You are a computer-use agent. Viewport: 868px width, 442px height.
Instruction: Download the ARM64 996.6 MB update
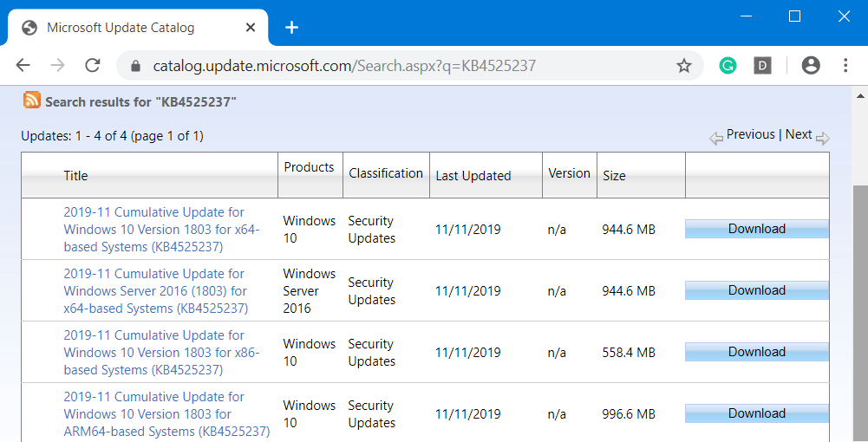[x=757, y=413]
